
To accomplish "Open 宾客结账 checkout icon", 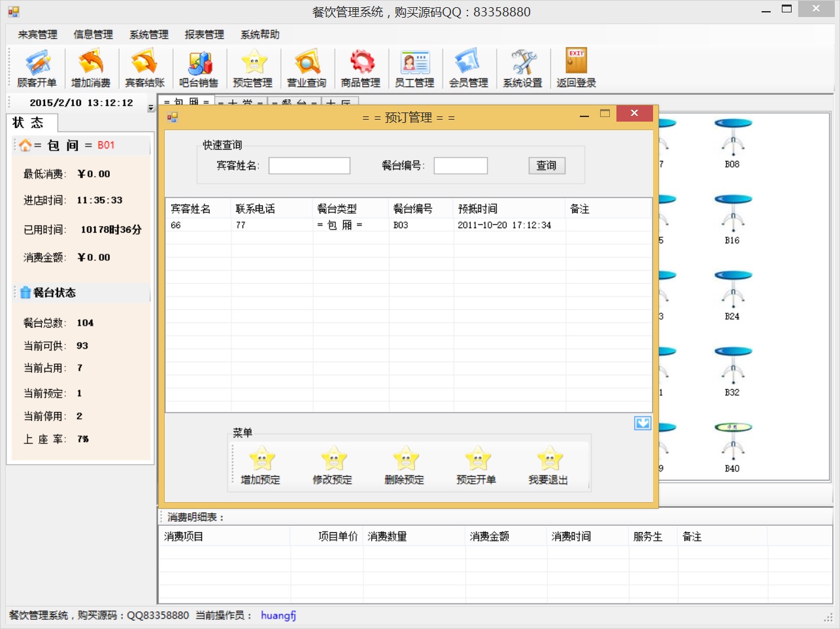I will 144,68.
